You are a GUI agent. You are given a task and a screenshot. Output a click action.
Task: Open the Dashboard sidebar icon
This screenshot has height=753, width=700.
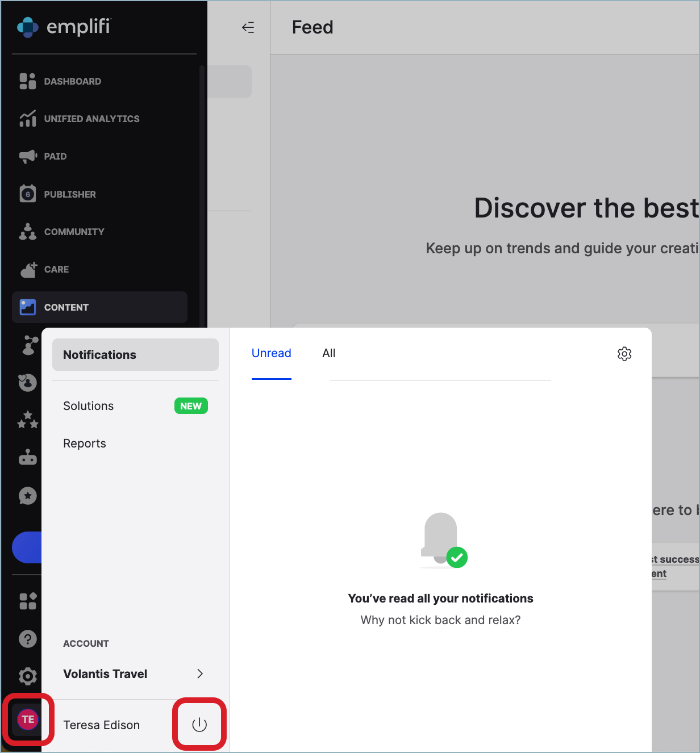pyautogui.click(x=28, y=81)
